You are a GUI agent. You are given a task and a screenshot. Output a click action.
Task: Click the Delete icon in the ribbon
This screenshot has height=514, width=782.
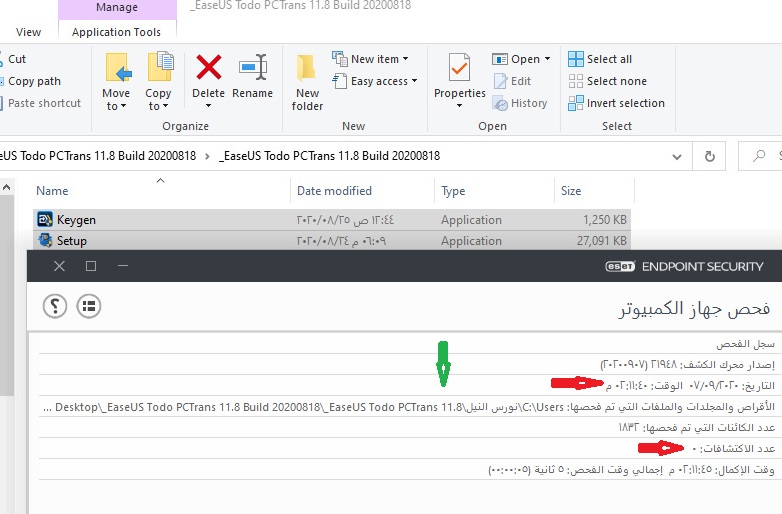point(208,70)
